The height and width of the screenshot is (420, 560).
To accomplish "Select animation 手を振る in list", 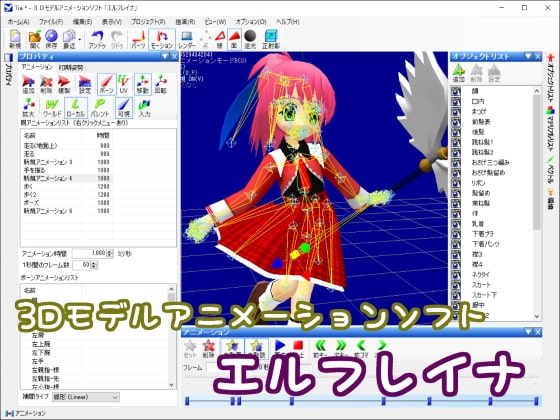I will click(x=66, y=170).
